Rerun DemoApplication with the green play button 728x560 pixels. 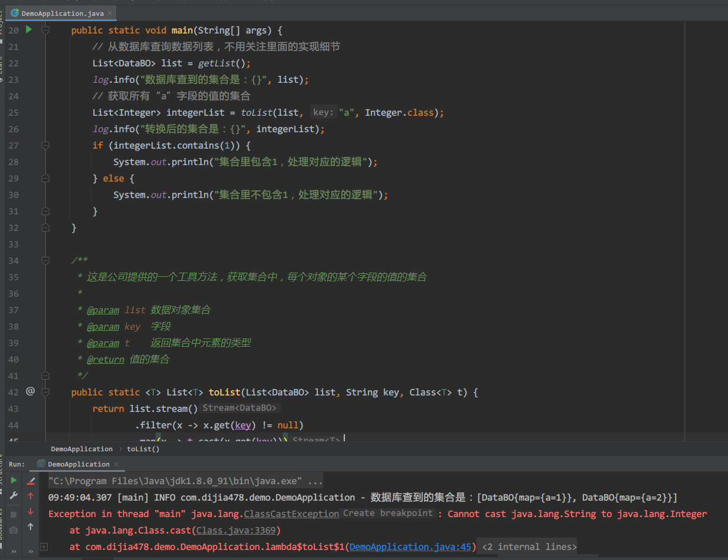pos(14,480)
